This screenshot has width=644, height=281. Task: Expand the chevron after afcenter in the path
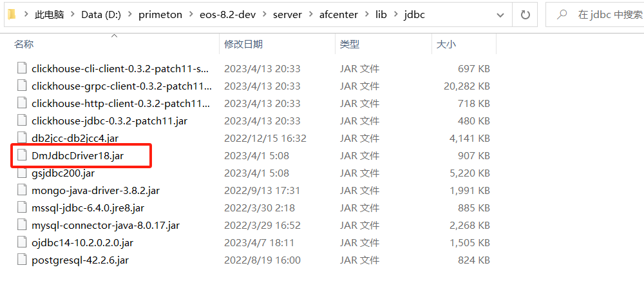tap(367, 15)
